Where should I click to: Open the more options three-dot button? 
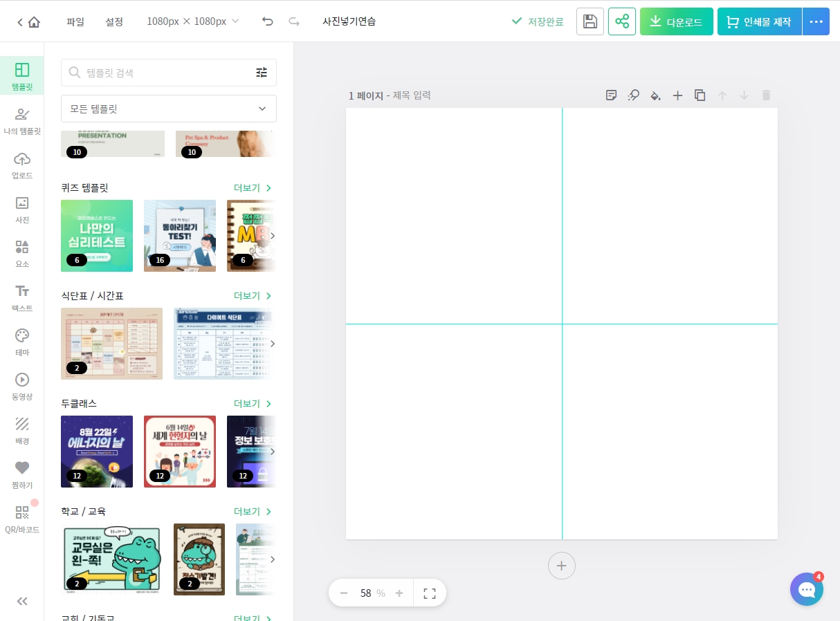click(816, 21)
